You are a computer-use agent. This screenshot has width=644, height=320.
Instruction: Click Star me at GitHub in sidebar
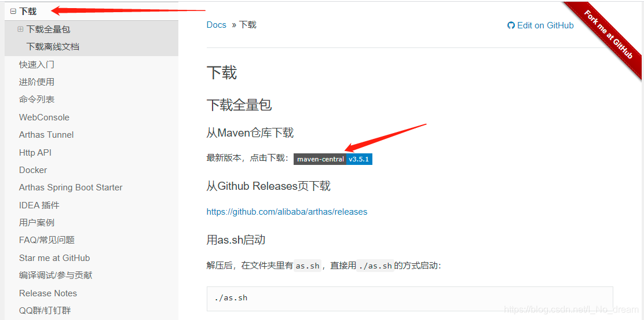click(54, 258)
